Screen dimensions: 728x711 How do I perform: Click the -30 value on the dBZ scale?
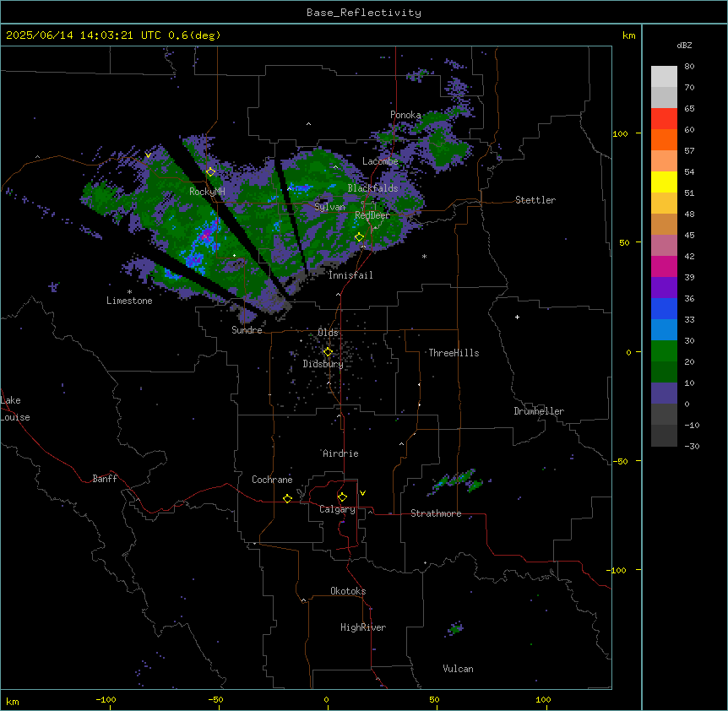(x=692, y=446)
